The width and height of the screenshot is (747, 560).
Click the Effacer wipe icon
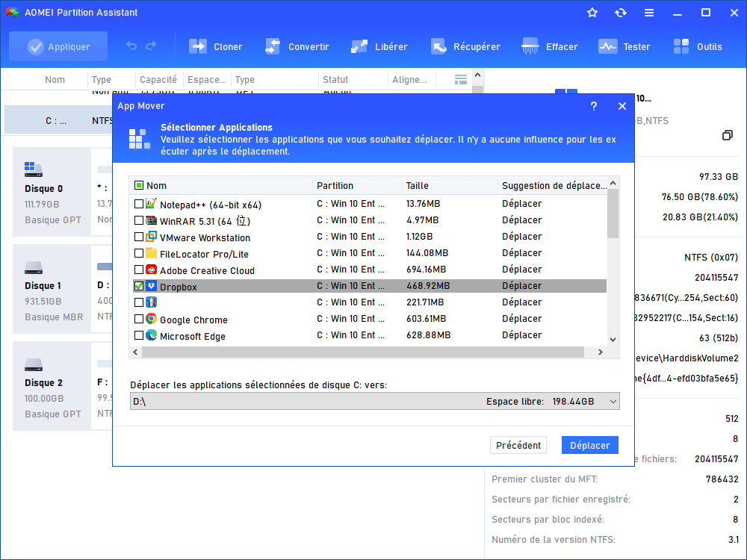tap(531, 46)
